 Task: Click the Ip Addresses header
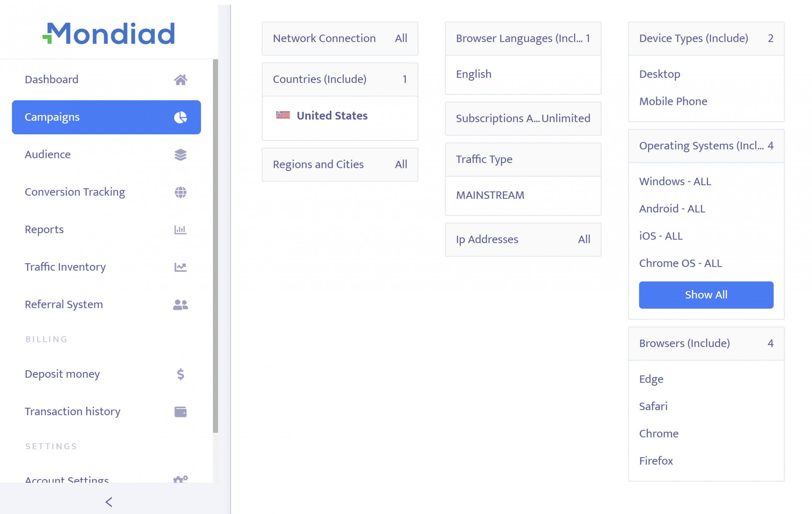523,240
